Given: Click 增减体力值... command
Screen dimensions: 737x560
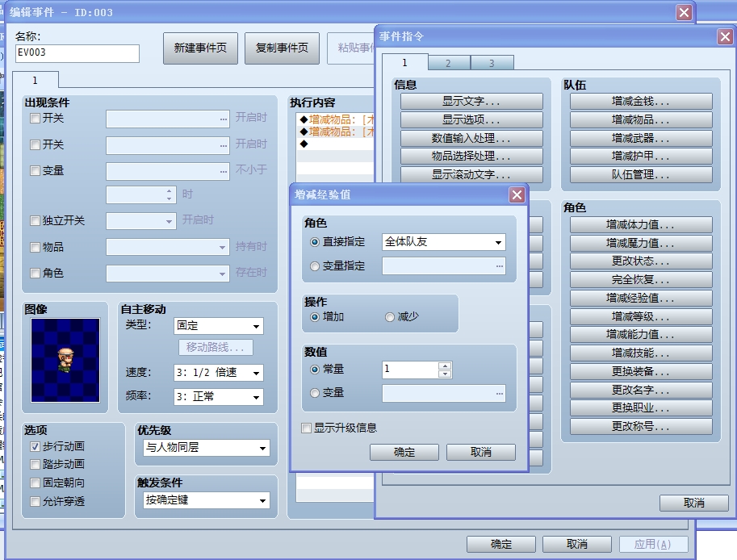Looking at the screenshot, I should tap(641, 225).
